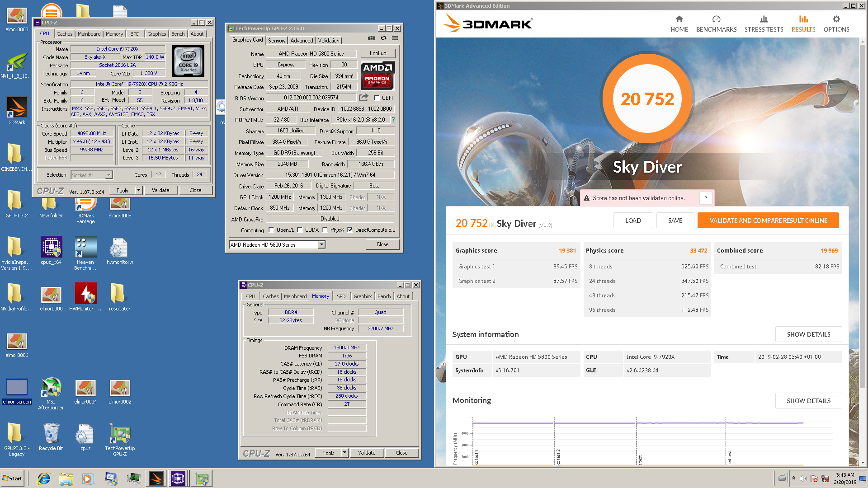Click the validation help question mark button

(x=706, y=198)
